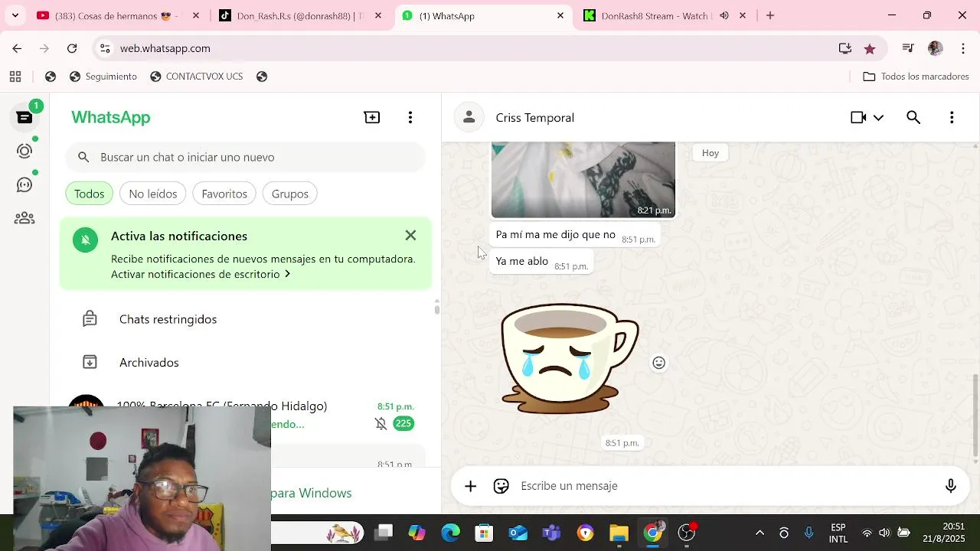Screen dimensions: 980x551
Task: Click the Buscar un chat search field
Action: click(245, 157)
